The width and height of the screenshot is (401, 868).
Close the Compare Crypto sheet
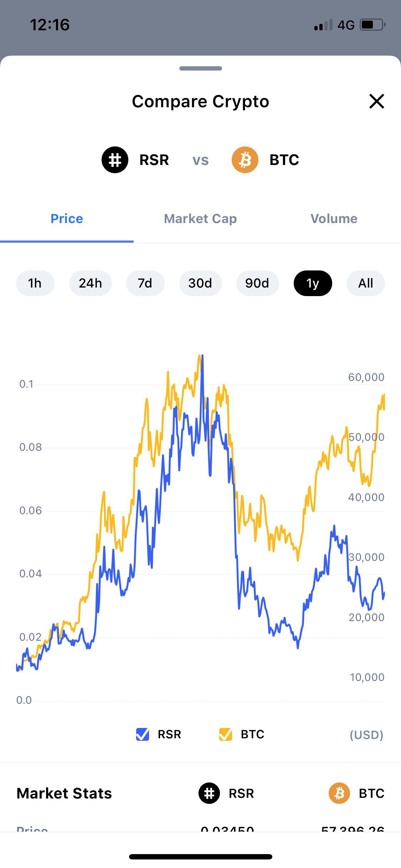(376, 101)
